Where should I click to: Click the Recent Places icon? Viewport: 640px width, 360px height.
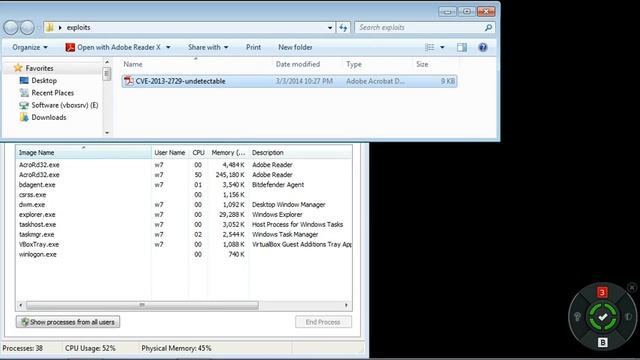tap(24, 93)
